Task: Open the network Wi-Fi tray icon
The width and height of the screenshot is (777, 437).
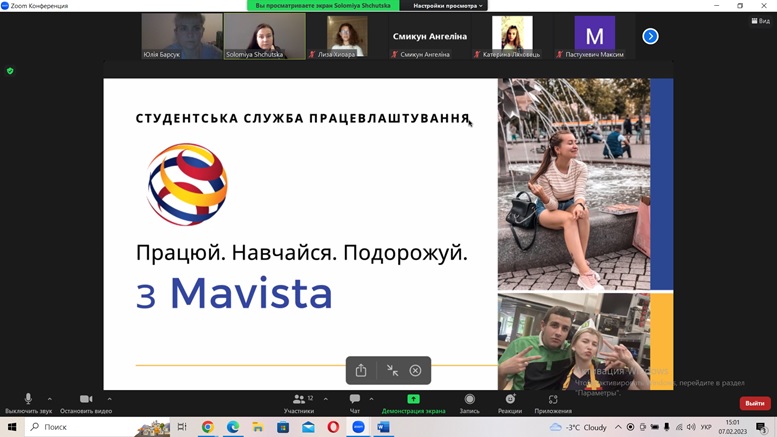Action: pyautogui.click(x=679, y=427)
